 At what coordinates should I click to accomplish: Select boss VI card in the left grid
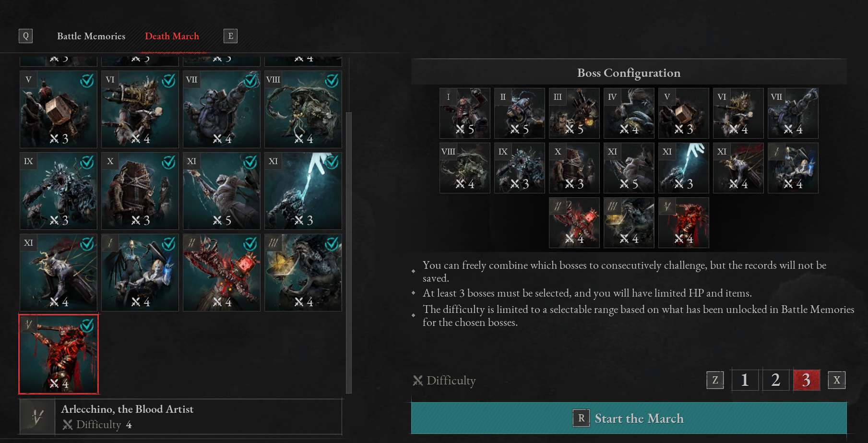click(140, 109)
